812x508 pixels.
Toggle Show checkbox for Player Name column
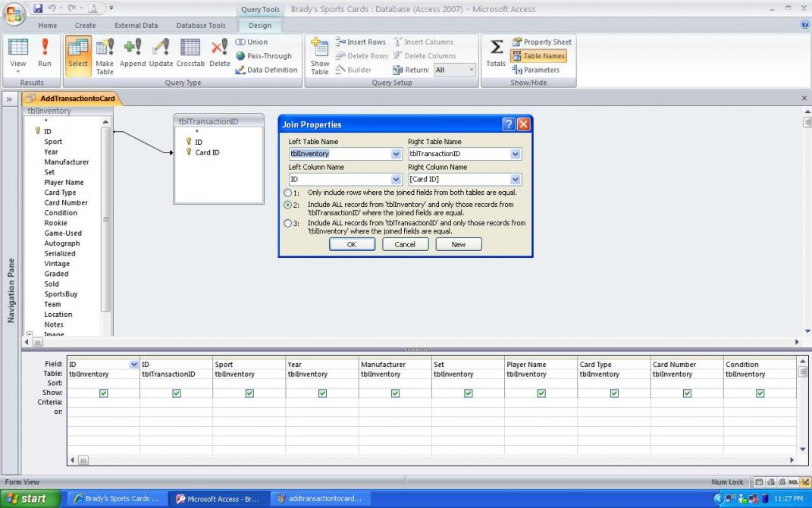pos(541,394)
